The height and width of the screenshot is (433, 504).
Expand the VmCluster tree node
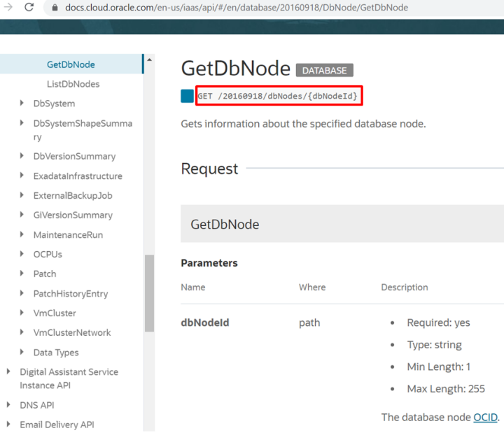(22, 313)
